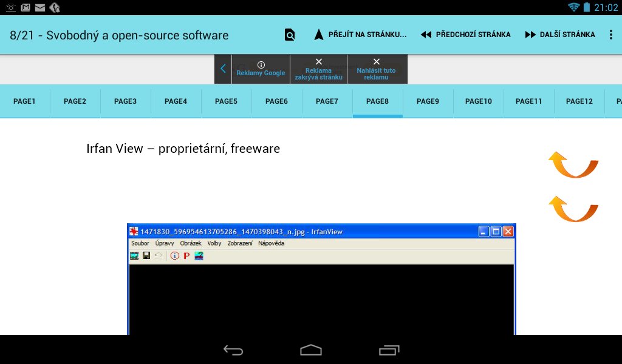Tap the Reklamy Google info button
622x364 pixels.
[261, 69]
